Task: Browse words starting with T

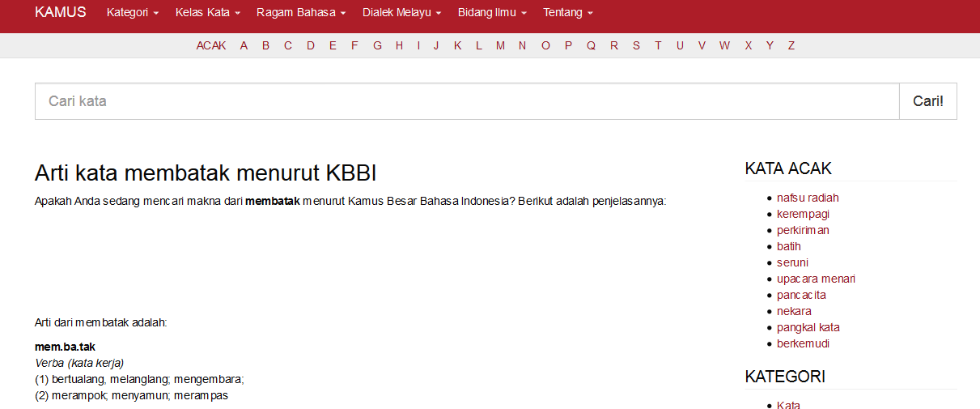Action: [x=658, y=45]
